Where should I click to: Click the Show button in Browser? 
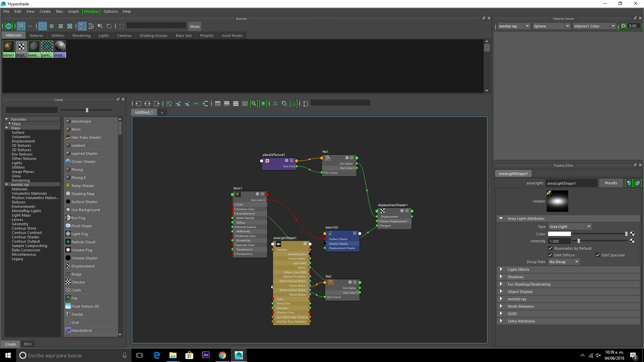tap(195, 26)
